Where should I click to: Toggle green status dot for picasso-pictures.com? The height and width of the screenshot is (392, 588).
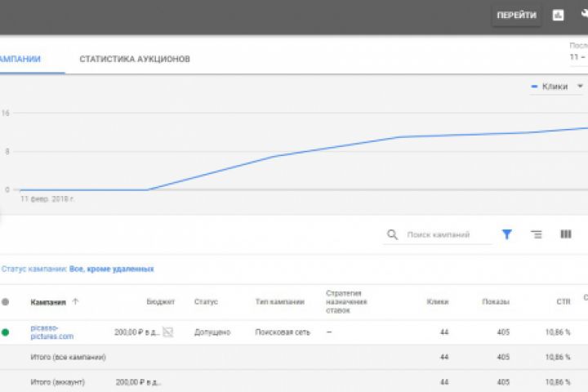tap(6, 332)
